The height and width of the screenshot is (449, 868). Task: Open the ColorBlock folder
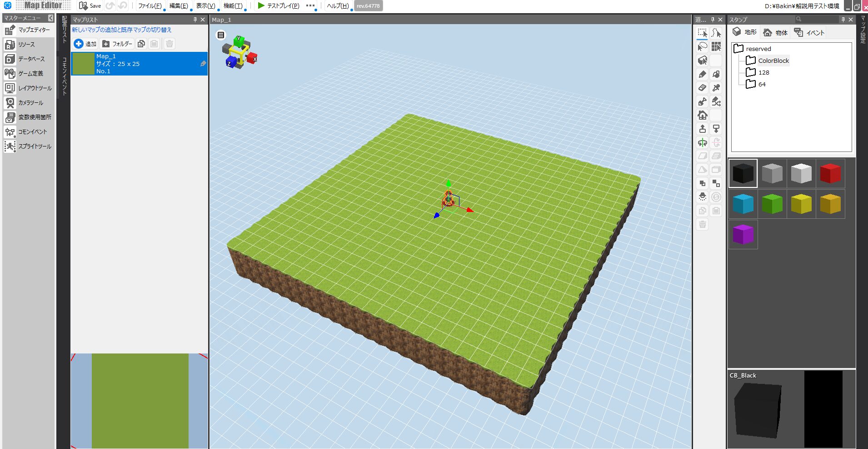[773, 61]
